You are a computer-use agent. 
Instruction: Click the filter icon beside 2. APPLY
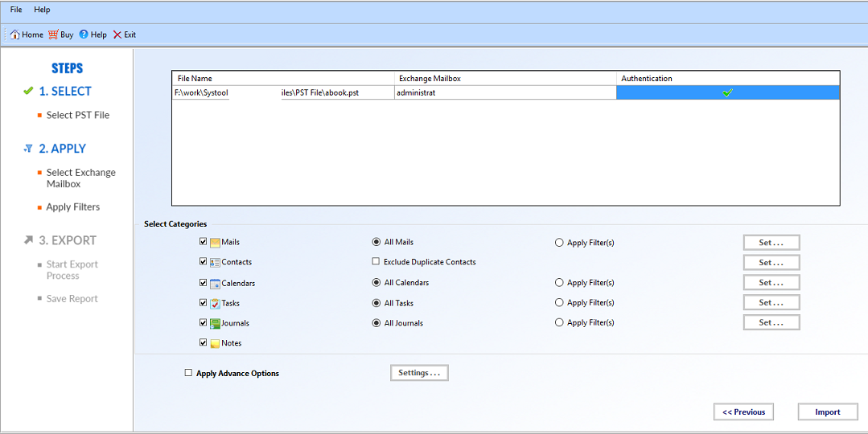click(28, 149)
